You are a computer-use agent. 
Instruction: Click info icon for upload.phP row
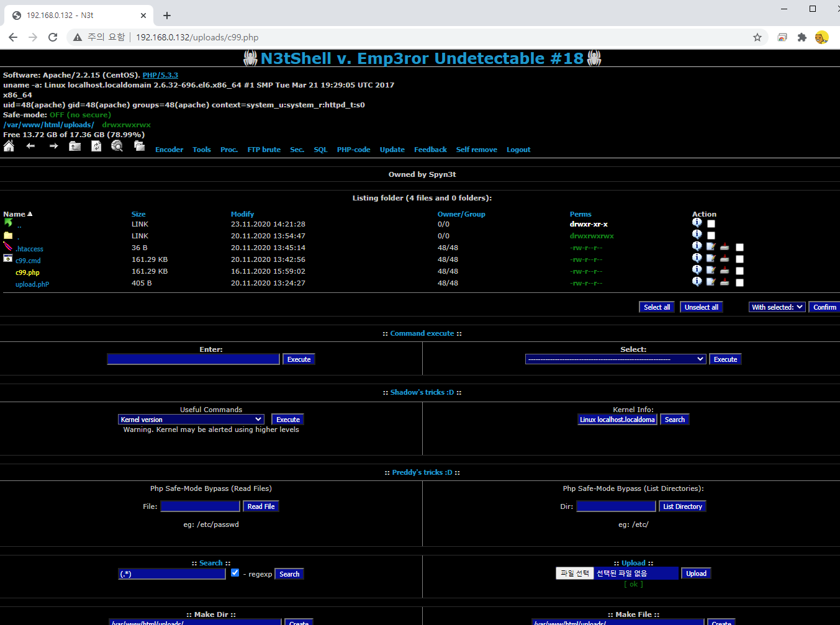pyautogui.click(x=697, y=282)
